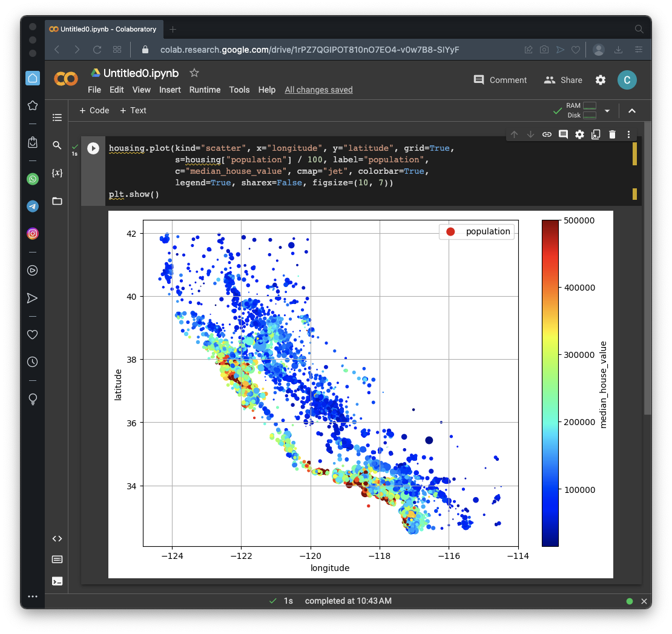Open the Runtime menu
This screenshot has width=672, height=634.
(205, 90)
